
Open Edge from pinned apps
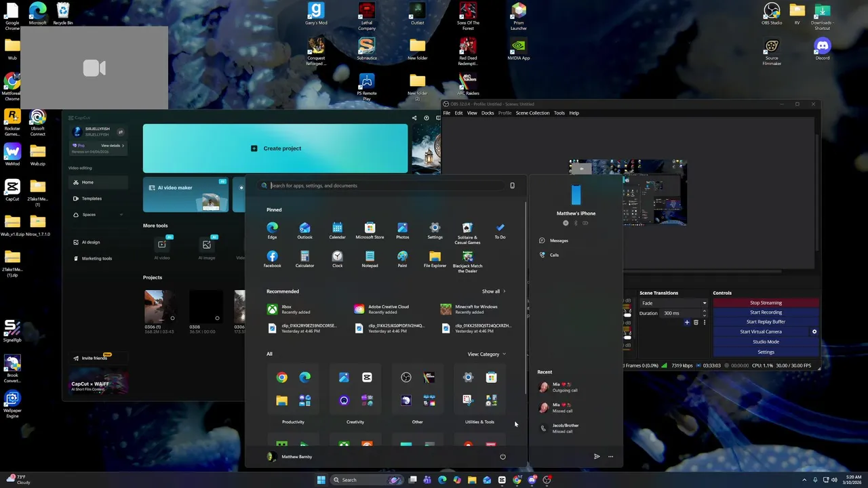272,230
